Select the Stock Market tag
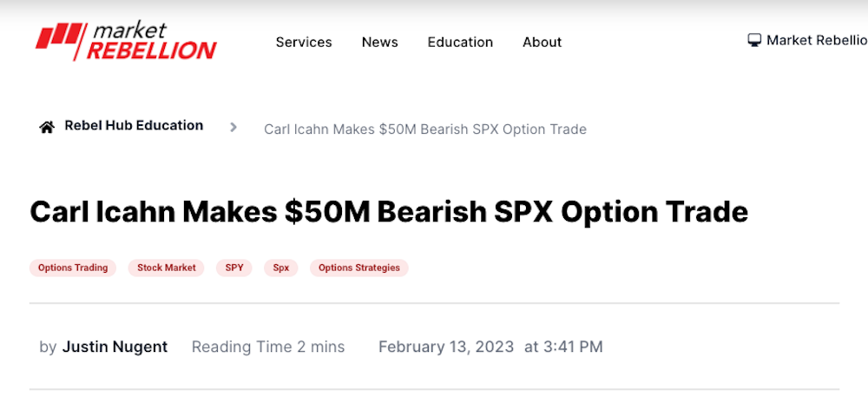 pos(167,268)
